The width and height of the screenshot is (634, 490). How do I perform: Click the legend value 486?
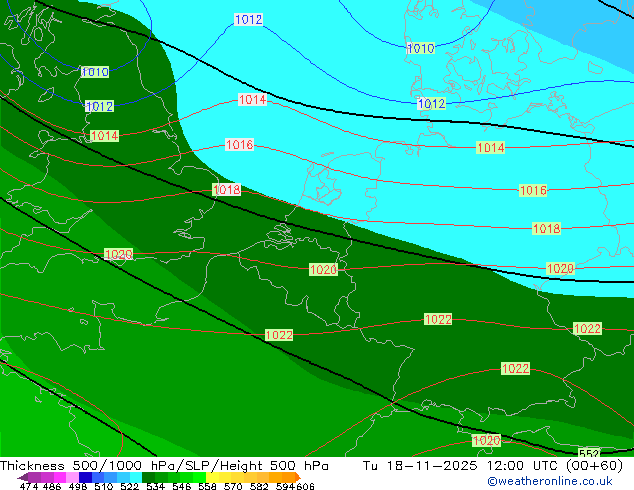(x=52, y=486)
